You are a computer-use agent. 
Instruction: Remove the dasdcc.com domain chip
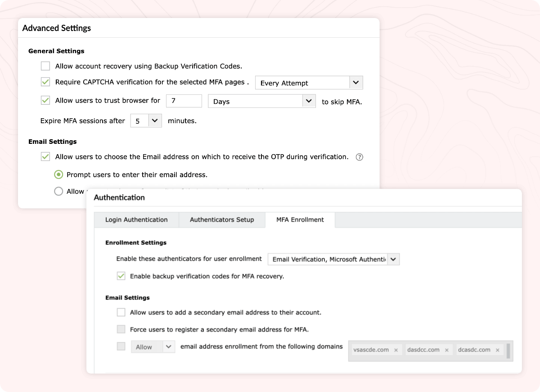click(x=446, y=349)
